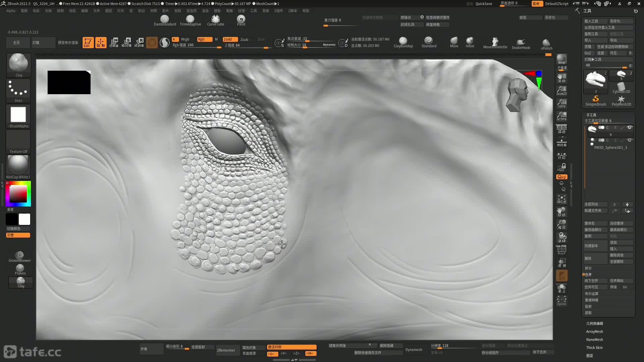Select the TrimAdaptive brush
This screenshot has width=644, height=362.
[x=190, y=20]
